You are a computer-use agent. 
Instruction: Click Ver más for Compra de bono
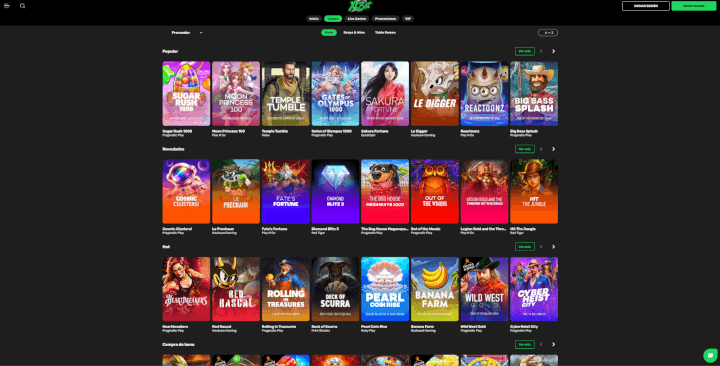pyautogui.click(x=524, y=344)
